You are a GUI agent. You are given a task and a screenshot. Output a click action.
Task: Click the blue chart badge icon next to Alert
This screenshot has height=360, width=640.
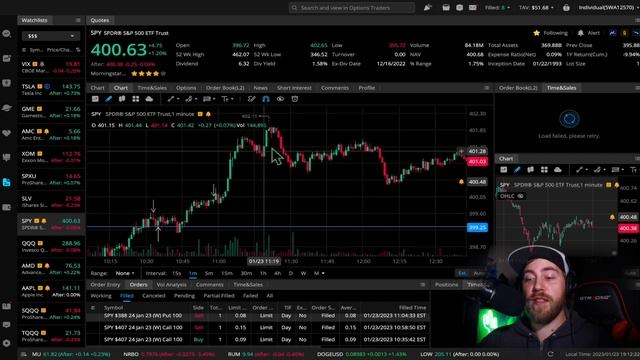pyautogui.click(x=612, y=33)
